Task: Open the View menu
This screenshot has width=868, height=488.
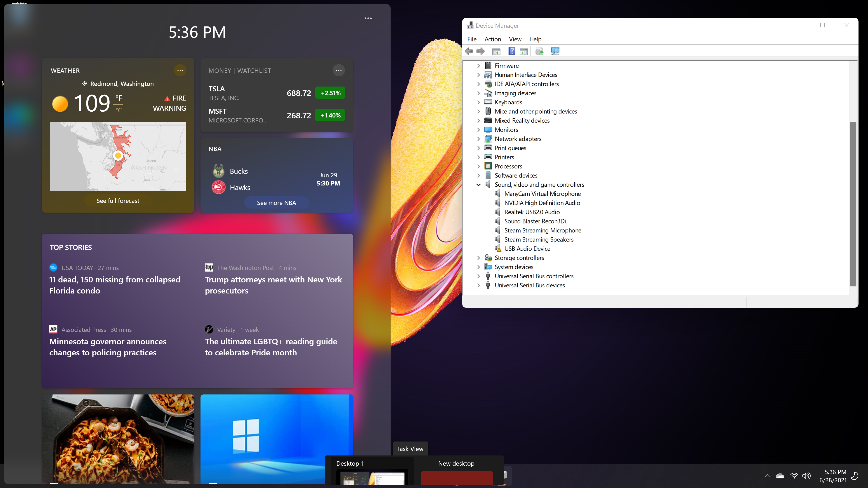Action: tap(515, 39)
